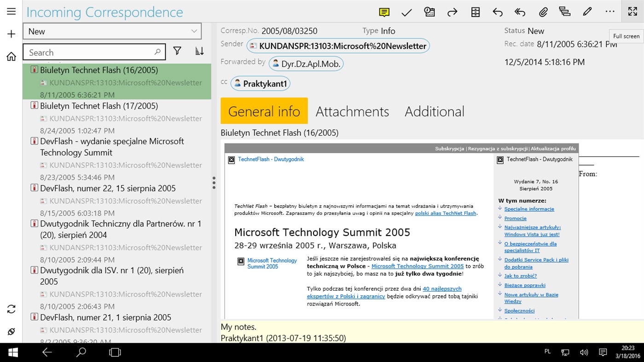Click the Subskrypcja link in newsletter header
644x362 pixels.
pos(450,149)
